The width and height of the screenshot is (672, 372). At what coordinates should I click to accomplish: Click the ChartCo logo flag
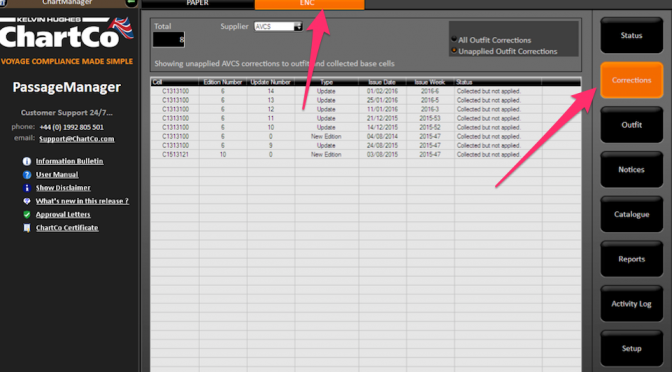(x=121, y=28)
